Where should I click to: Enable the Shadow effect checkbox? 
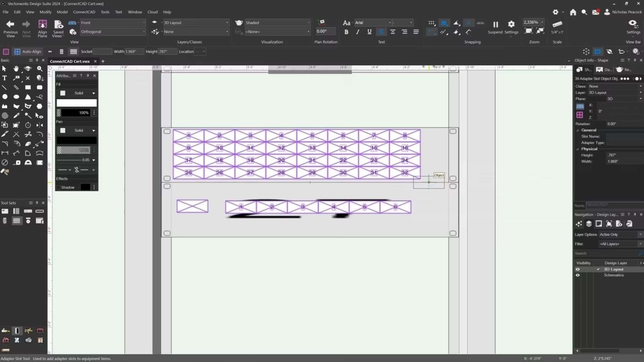[58, 187]
